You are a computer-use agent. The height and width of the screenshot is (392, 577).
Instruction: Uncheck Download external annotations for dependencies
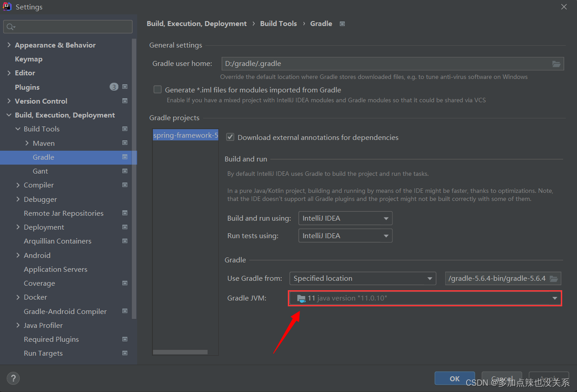[x=230, y=137]
